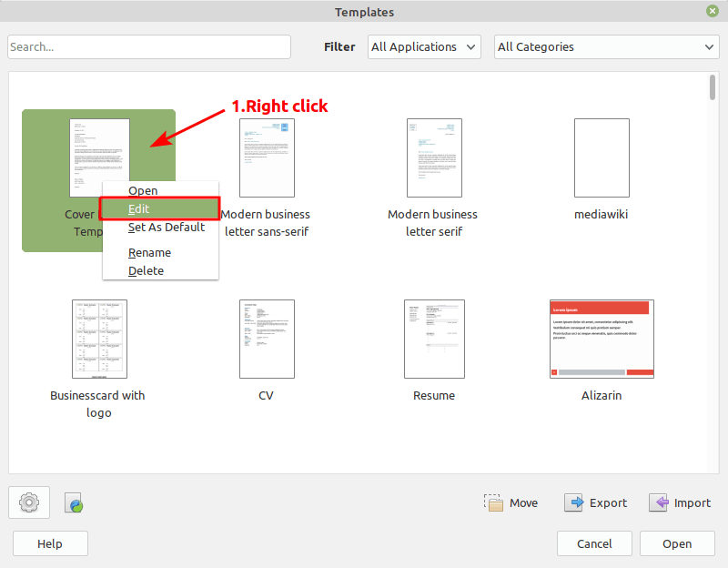Click the browse online templates globe icon
728x568 pixels.
point(75,503)
